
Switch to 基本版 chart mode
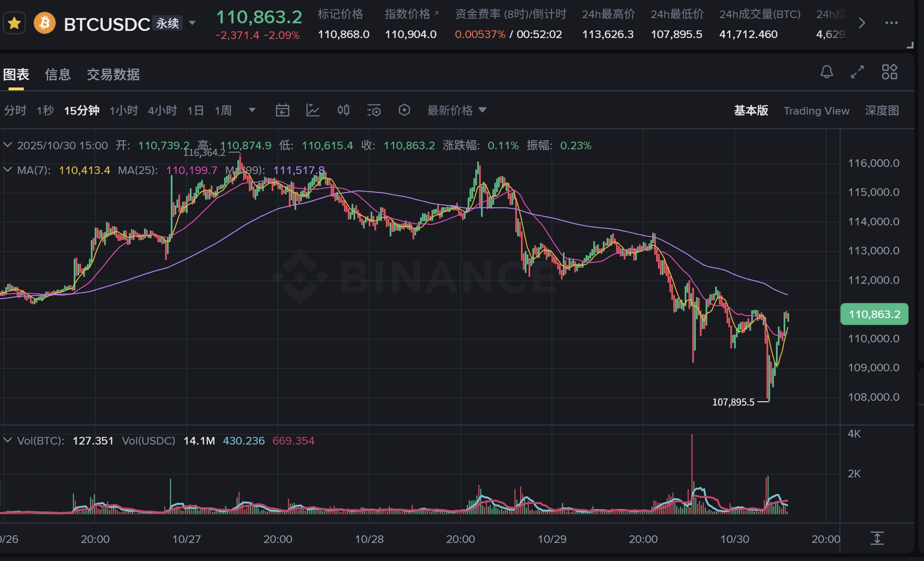[x=750, y=110]
